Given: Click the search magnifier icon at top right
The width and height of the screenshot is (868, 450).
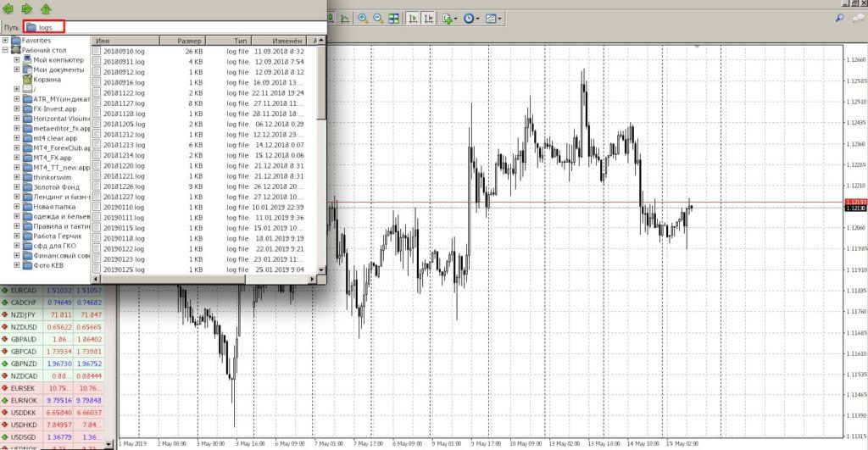Looking at the screenshot, I should [840, 17].
